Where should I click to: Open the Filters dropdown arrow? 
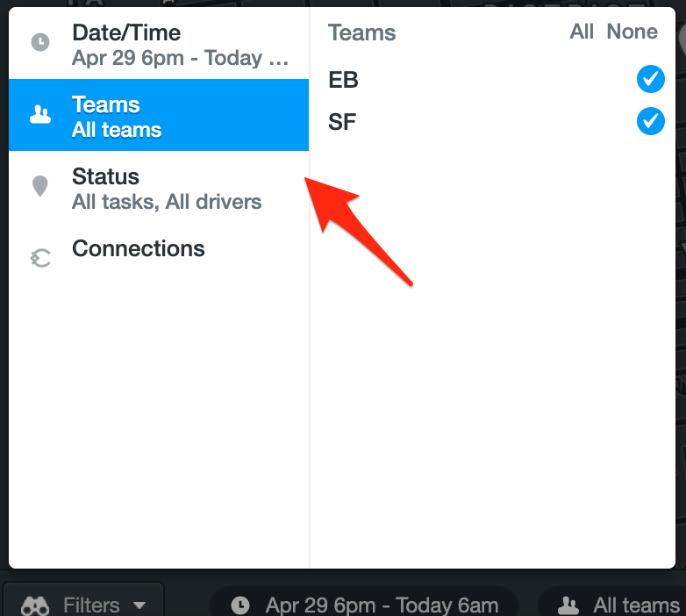tap(139, 606)
